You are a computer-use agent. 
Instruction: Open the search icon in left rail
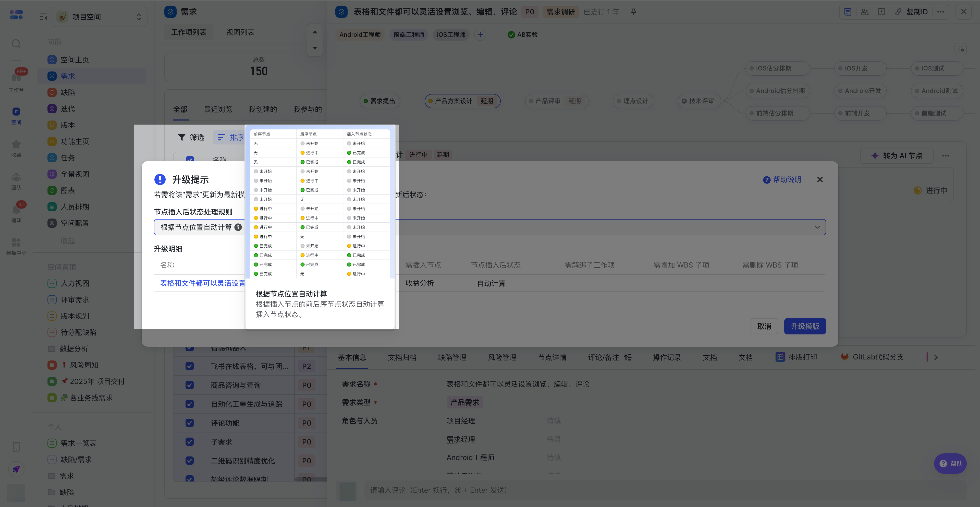pyautogui.click(x=16, y=44)
